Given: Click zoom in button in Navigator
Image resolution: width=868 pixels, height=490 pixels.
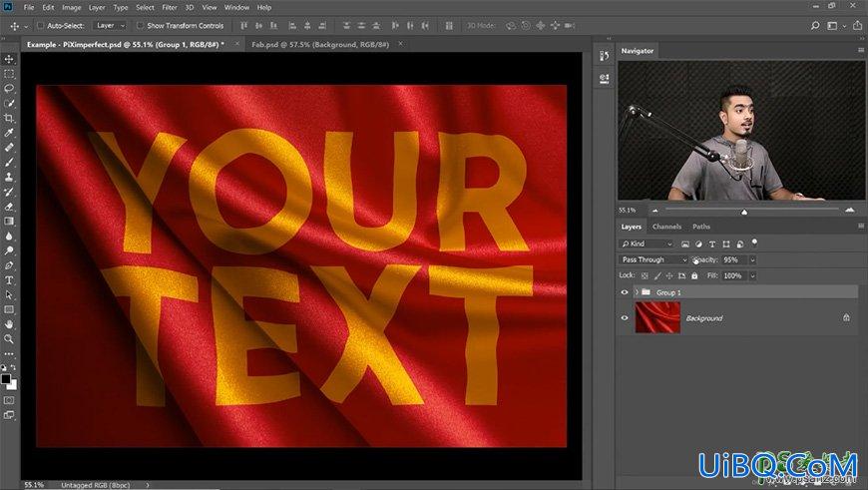Looking at the screenshot, I should (850, 210).
